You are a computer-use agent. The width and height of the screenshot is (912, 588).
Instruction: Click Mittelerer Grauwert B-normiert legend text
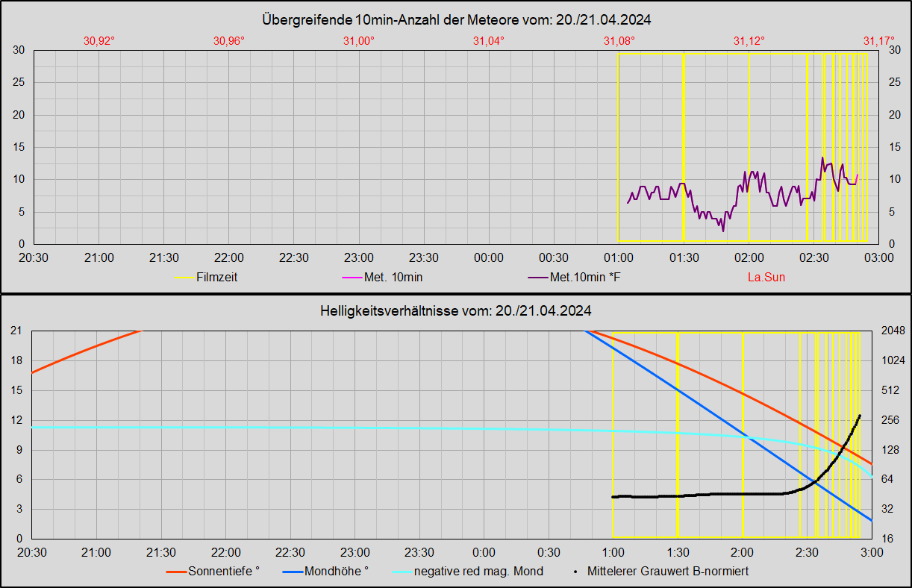tap(668, 572)
